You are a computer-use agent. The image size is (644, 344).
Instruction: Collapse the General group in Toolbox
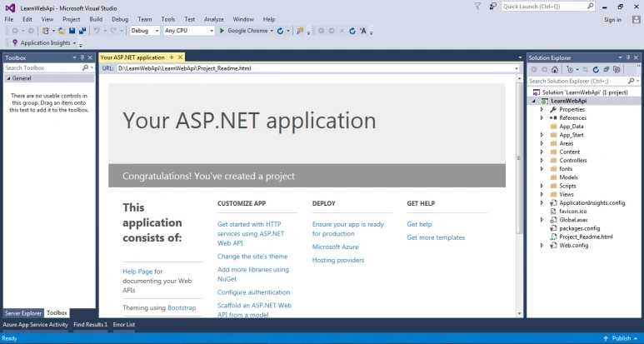coord(8,78)
